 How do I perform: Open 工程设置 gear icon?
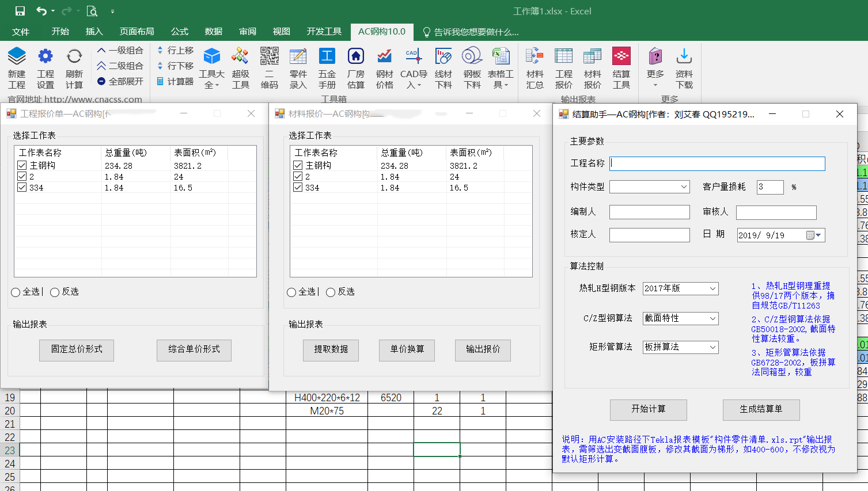46,68
